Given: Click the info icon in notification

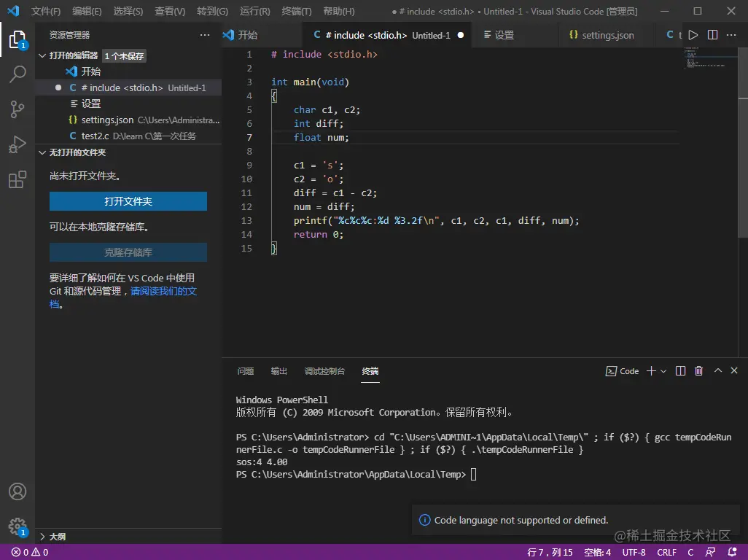Looking at the screenshot, I should (x=424, y=520).
